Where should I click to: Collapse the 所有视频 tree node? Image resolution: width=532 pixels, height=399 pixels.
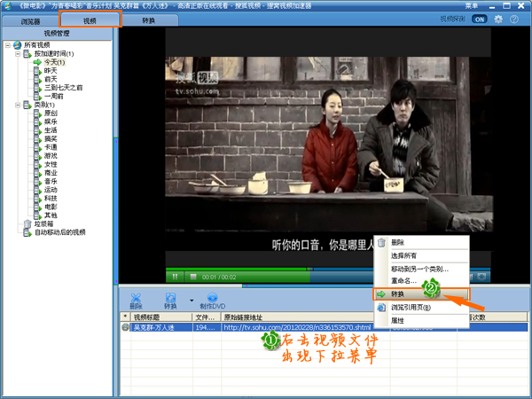click(8, 45)
